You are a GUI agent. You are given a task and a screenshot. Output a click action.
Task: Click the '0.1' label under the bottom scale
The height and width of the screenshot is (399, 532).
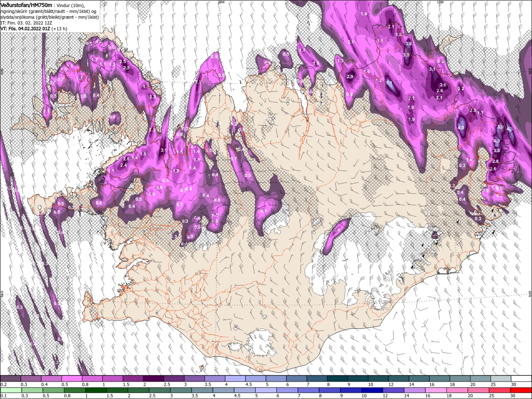4,396
